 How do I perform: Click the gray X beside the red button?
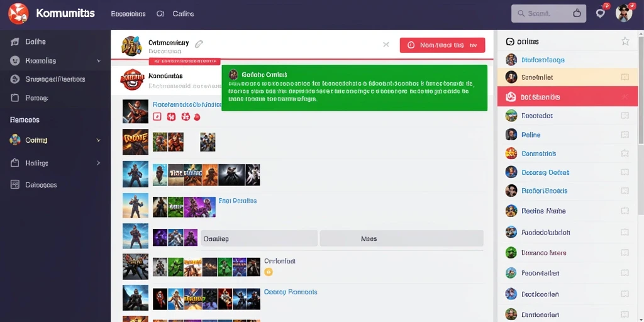[x=386, y=45]
